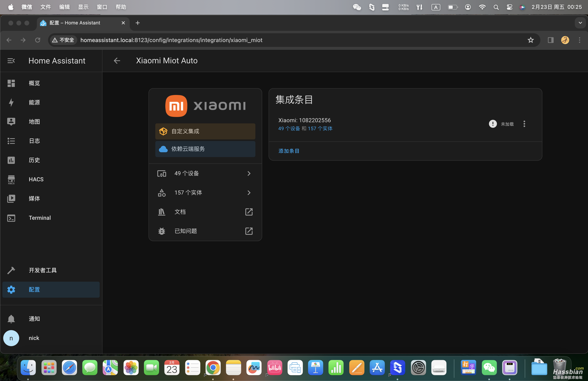
Task: Open the 文件 menu
Action: coord(45,7)
